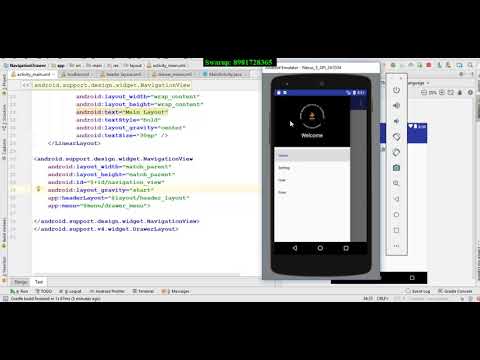Click the search magnifier icon in top-right toolbar
This screenshot has width=480, height=360.
tap(470, 65)
